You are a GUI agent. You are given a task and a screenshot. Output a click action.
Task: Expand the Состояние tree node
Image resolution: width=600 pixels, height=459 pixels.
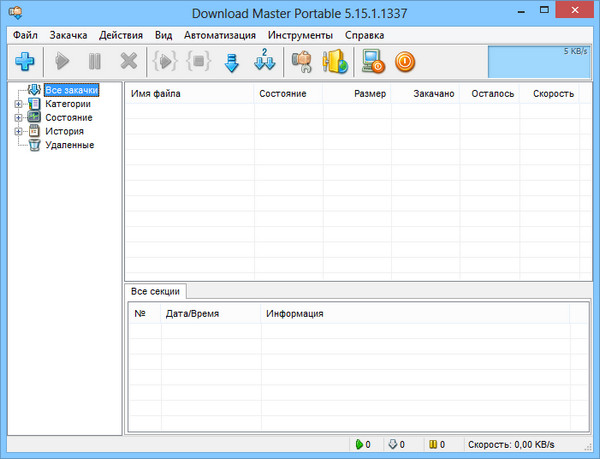pyautogui.click(x=18, y=117)
